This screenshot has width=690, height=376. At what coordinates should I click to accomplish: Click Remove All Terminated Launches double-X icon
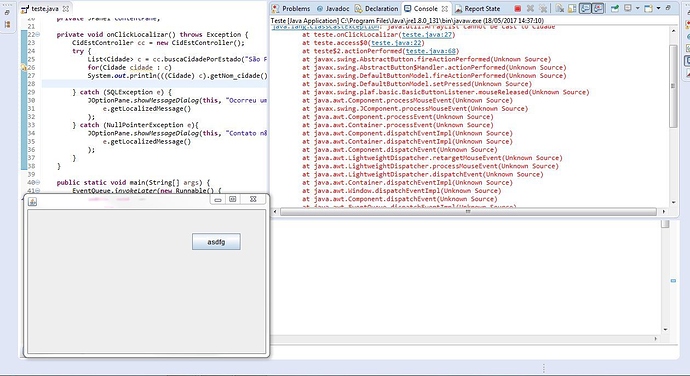[x=543, y=8]
